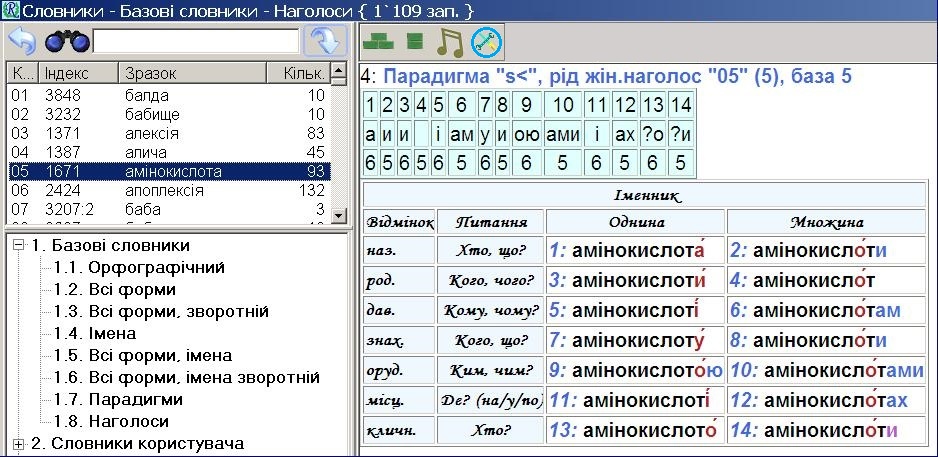Select the list row алексія
This screenshot has height=457, width=938.
(169, 133)
